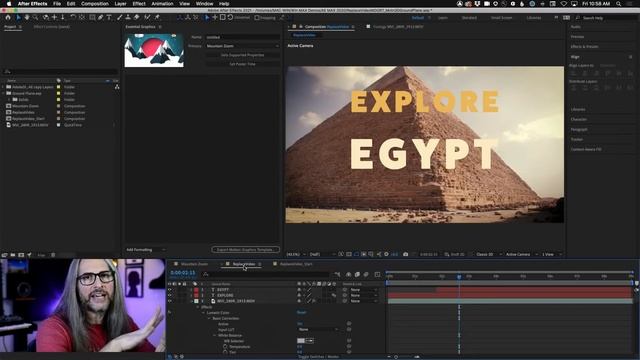
Task: Hide the EGYPT layer with its eye icon
Action: pos(170,290)
